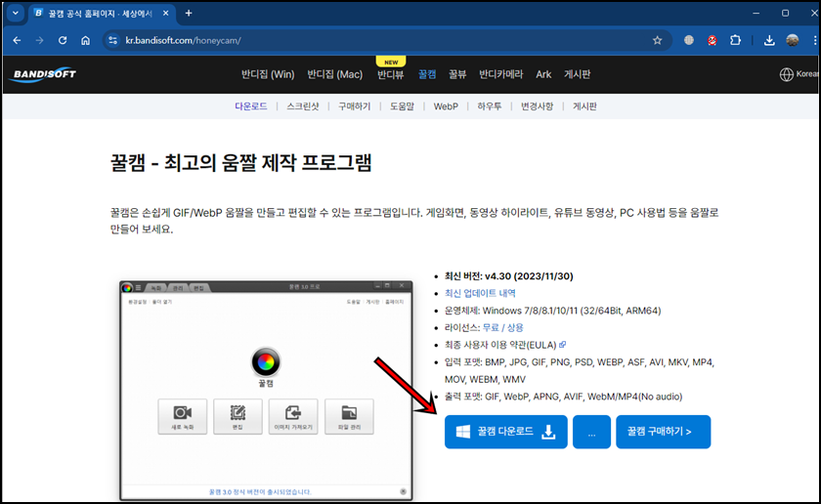821x504 pixels.
Task: Click the 꿀캠 다운로드 button
Action: pos(506,432)
